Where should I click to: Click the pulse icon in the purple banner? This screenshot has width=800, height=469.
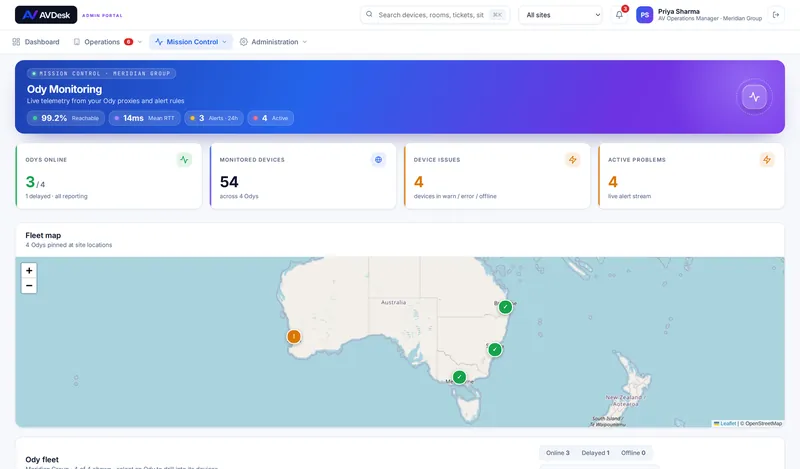[x=754, y=97]
